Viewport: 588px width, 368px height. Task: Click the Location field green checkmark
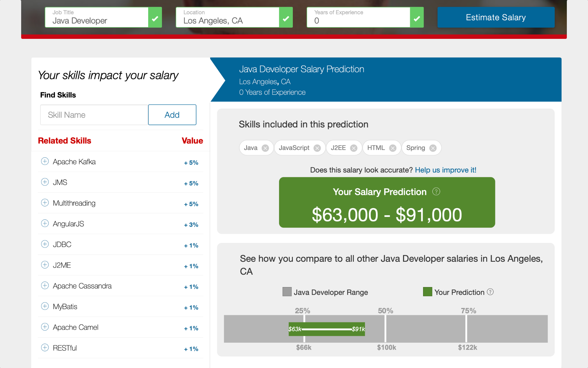[286, 18]
